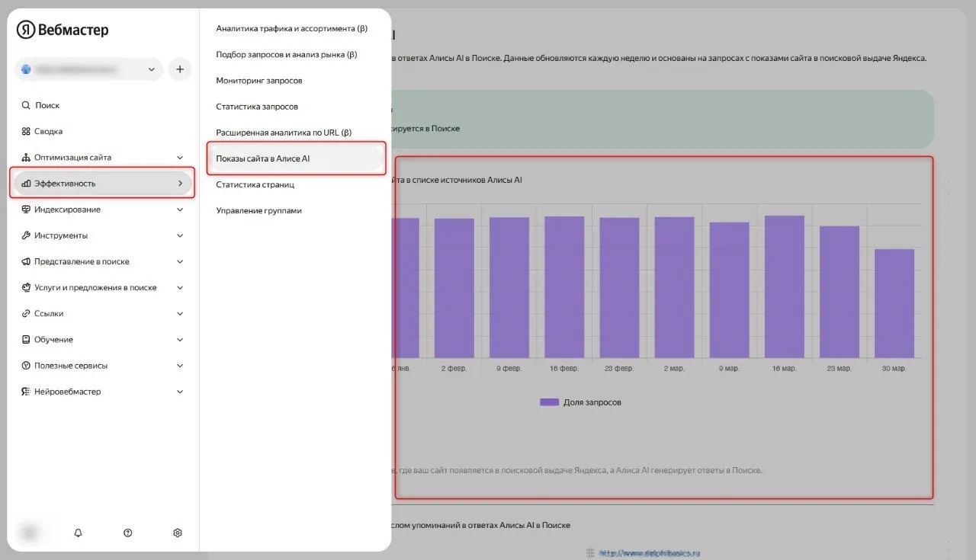The width and height of the screenshot is (976, 560).
Task: Click the 9 мар. axis label
Action: click(x=729, y=369)
